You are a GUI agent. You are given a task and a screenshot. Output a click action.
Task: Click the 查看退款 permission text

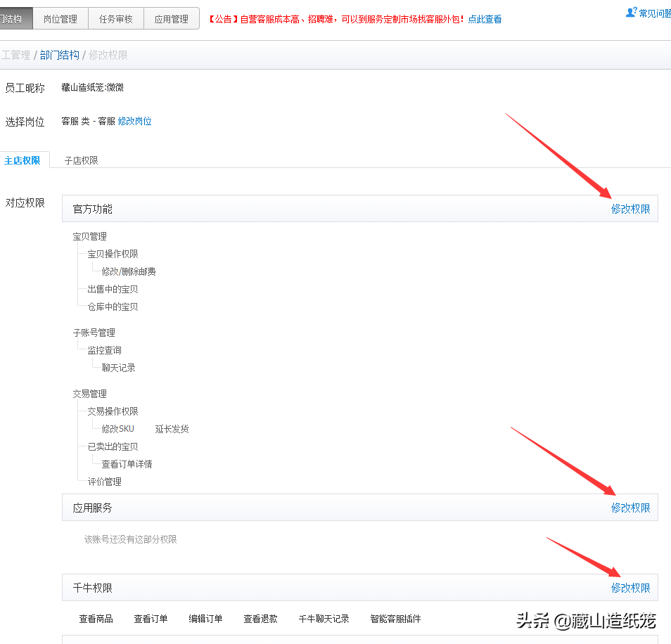click(x=261, y=619)
